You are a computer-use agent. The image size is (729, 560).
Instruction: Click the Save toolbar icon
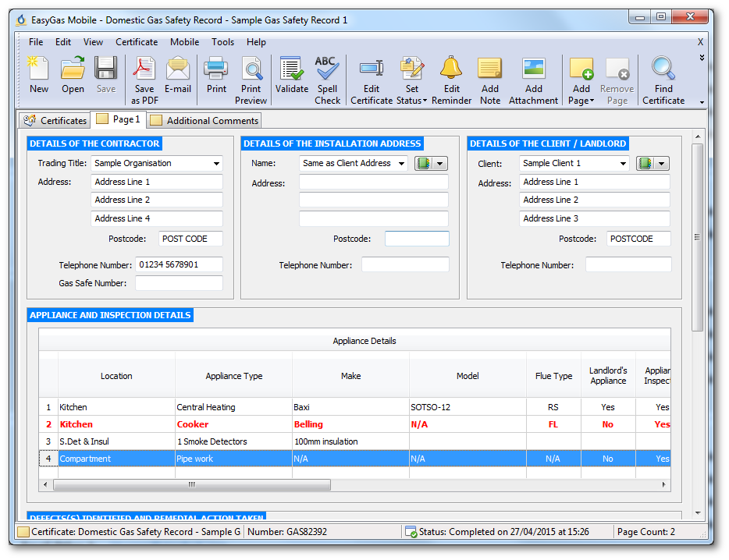(106, 76)
